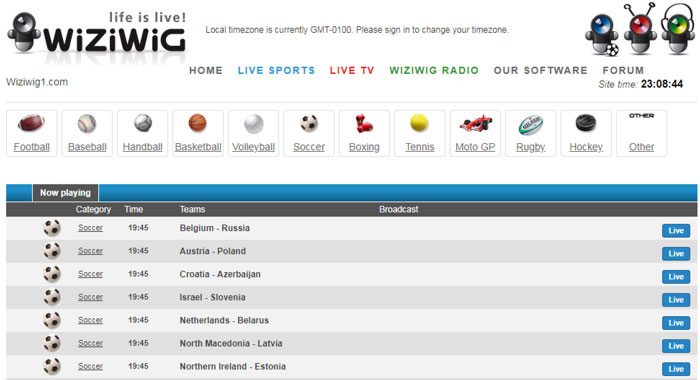Click soccer ball icon in Israel - Slovenia row

click(52, 297)
